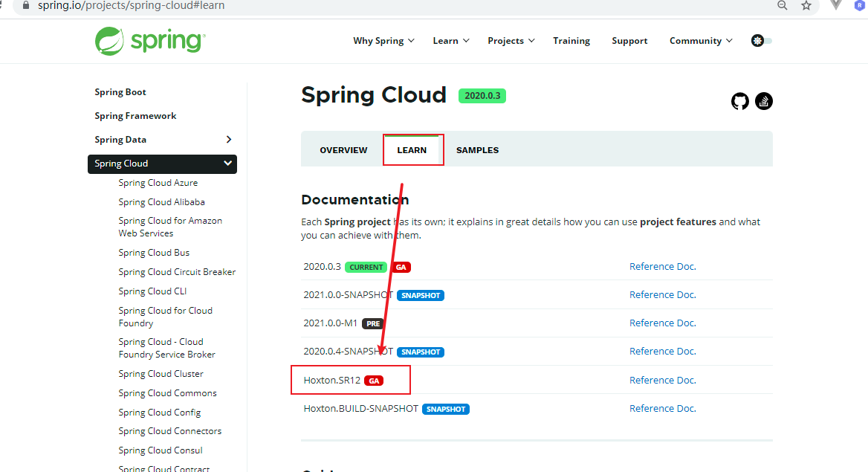The width and height of the screenshot is (868, 472).
Task: Select Spring Cloud Config in sidebar
Action: [x=160, y=413]
